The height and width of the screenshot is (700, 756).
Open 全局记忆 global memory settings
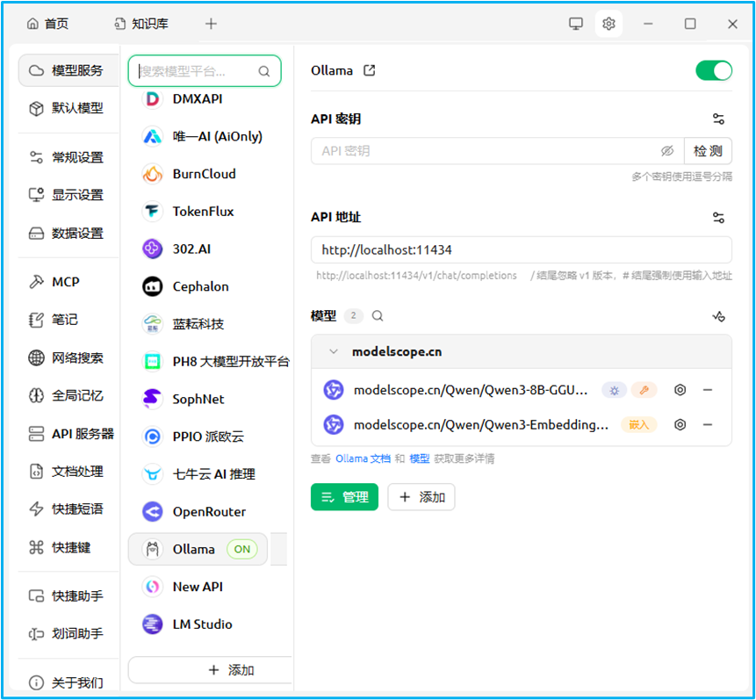pos(68,395)
